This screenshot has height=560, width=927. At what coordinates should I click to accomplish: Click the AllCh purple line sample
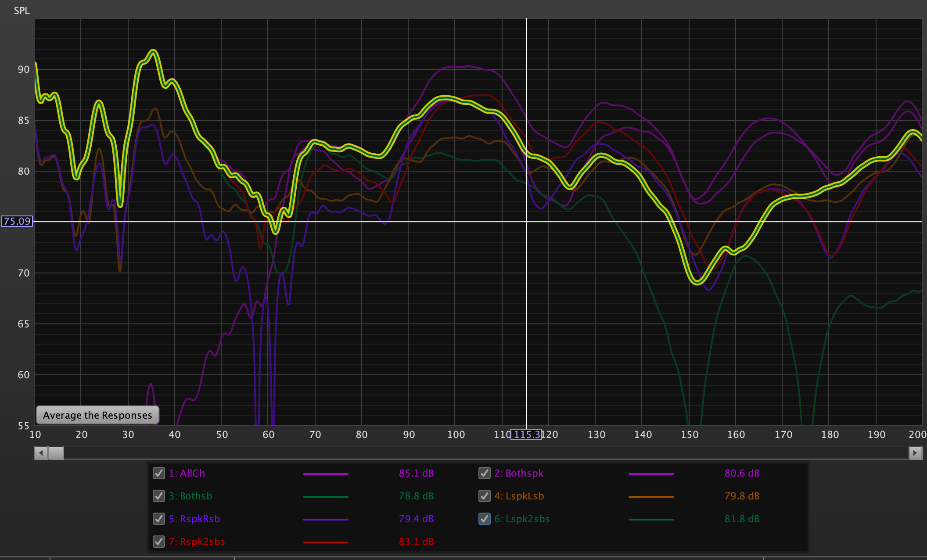click(326, 474)
